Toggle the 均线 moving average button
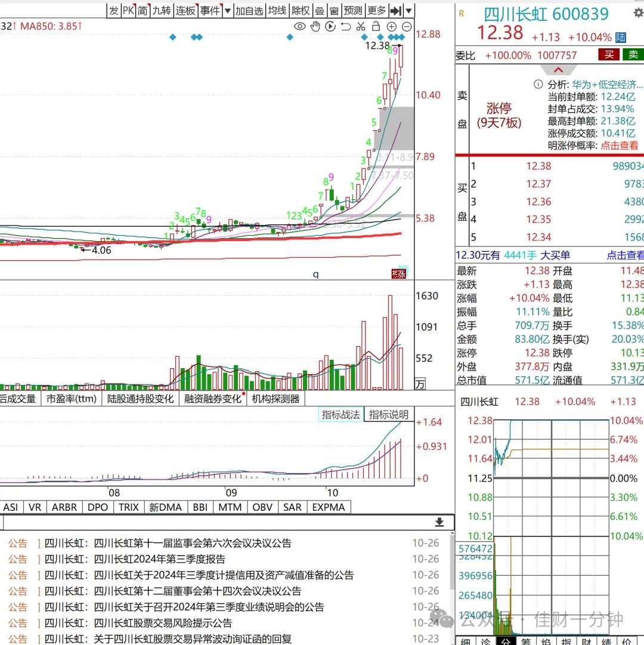 click(277, 11)
